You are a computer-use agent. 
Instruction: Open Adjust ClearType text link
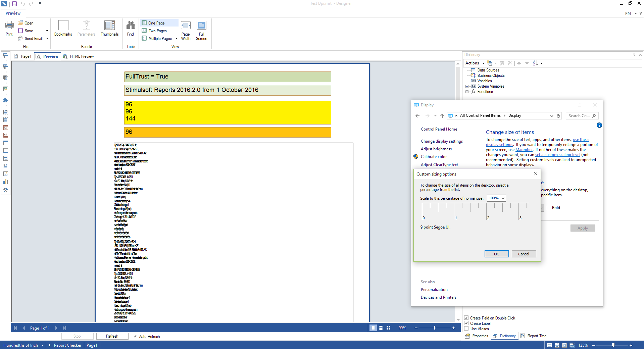pyautogui.click(x=439, y=165)
